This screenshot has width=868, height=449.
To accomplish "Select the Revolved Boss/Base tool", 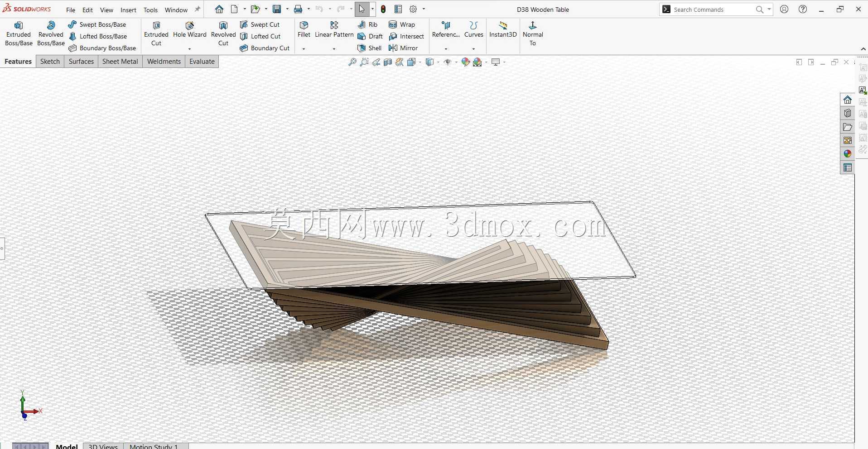I will (x=51, y=33).
